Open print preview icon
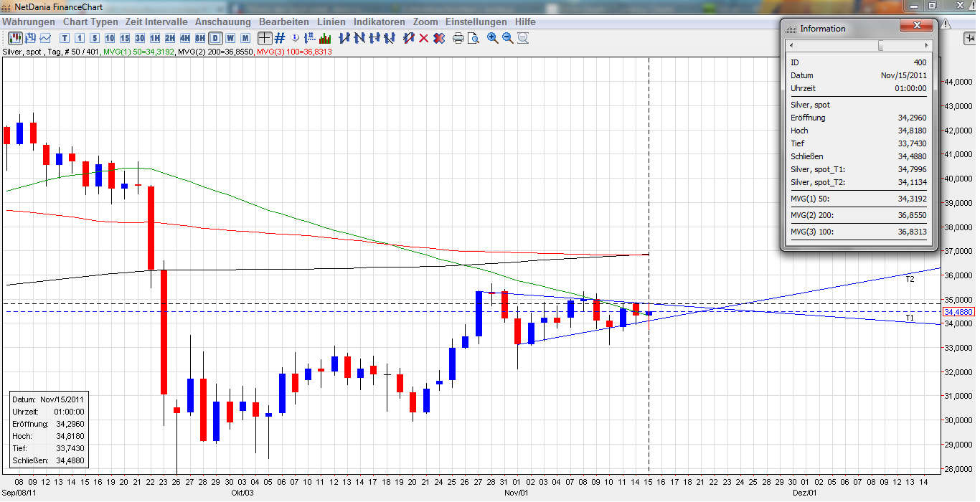This screenshot has width=980, height=502. [x=473, y=38]
